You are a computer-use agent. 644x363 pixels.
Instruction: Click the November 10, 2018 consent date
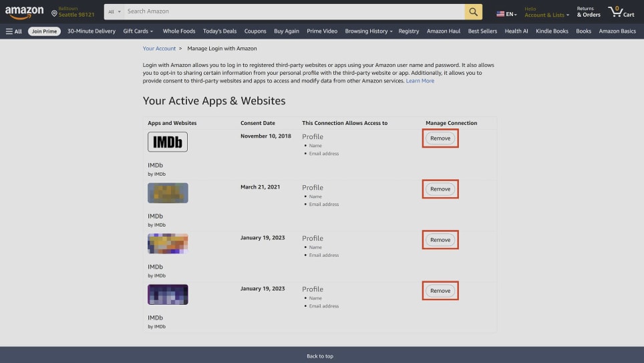coord(266,136)
